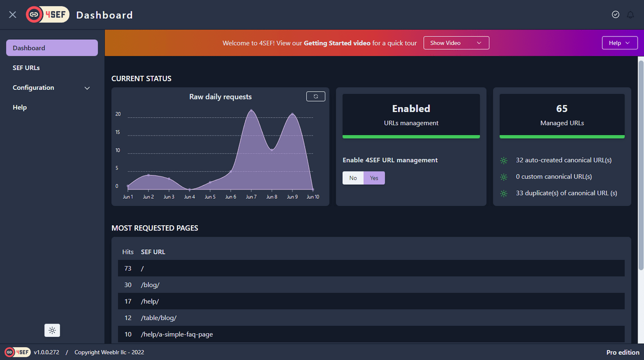
Task: Open the /help/a-simple-faq-page link
Action: pos(177,334)
